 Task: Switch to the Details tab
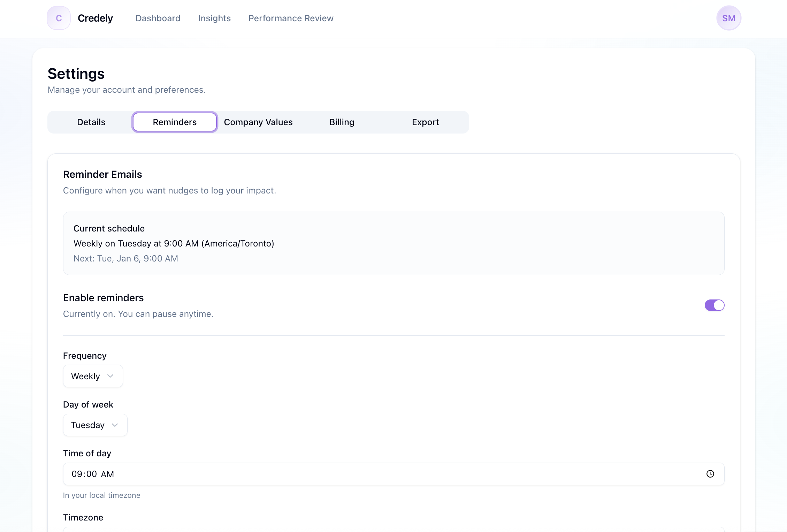pyautogui.click(x=91, y=122)
